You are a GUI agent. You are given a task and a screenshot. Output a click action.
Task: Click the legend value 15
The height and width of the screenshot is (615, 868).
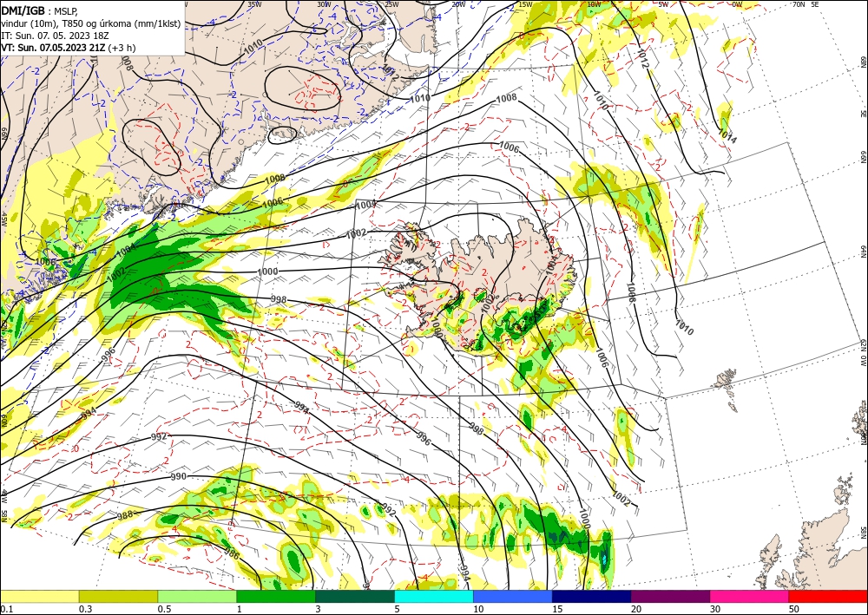[557, 609]
